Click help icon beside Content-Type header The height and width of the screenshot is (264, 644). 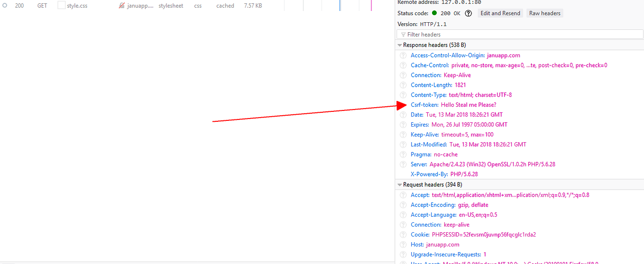(x=403, y=95)
